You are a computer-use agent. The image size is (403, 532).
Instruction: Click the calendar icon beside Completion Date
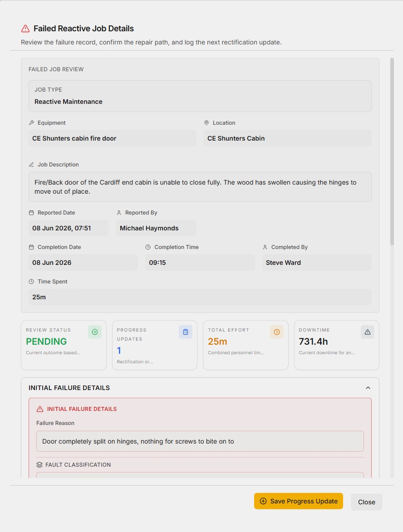pos(31,247)
